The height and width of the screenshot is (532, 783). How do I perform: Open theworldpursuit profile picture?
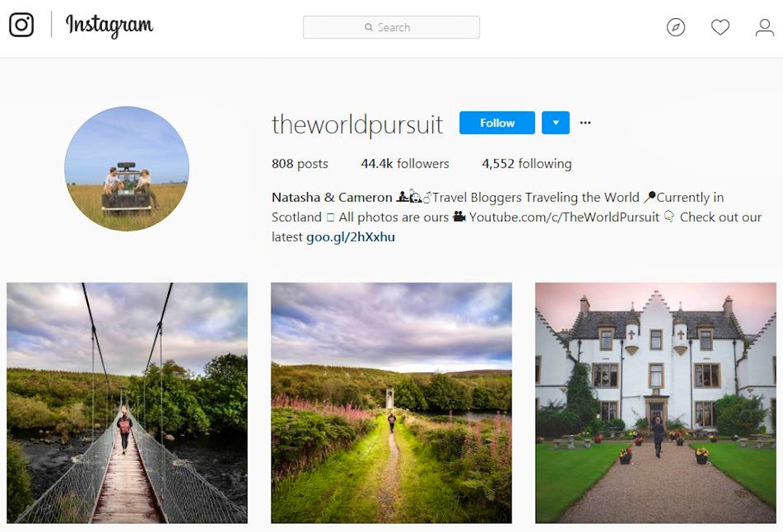[127, 169]
